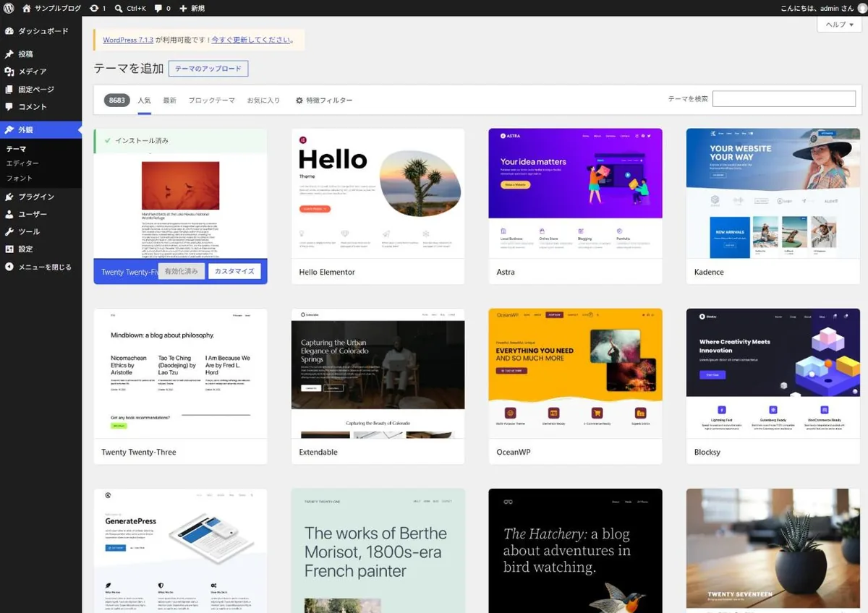The image size is (868, 613).
Task: Click the pin icon for 投稿
Action: point(9,54)
